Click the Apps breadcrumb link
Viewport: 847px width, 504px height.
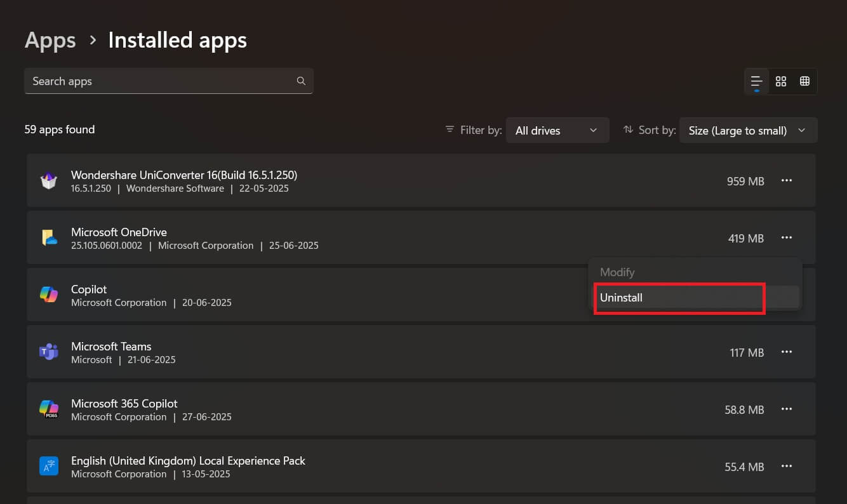[50, 40]
